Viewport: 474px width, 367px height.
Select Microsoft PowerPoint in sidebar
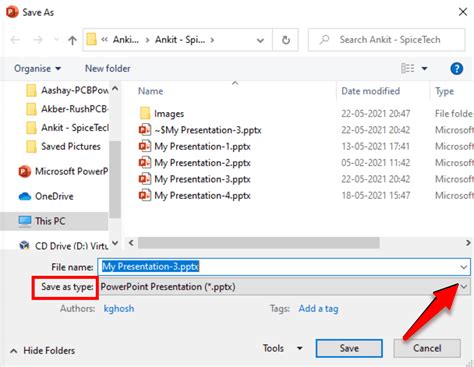(63, 171)
